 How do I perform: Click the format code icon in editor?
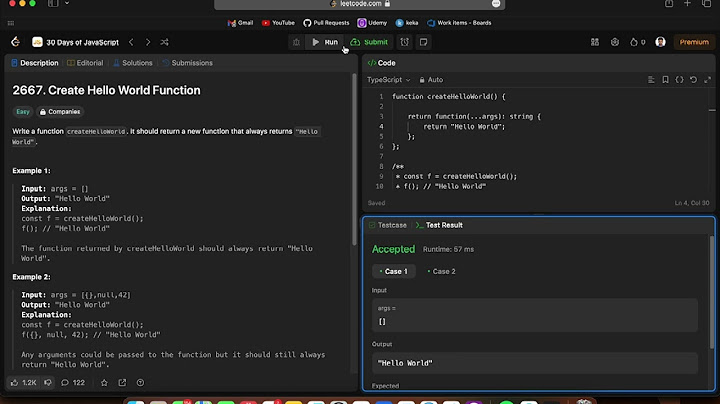point(651,80)
